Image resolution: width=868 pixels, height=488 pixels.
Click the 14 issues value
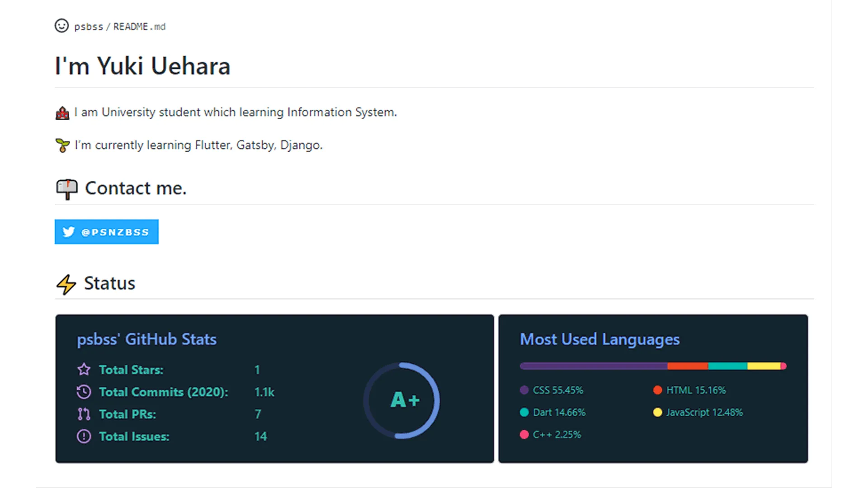(x=260, y=436)
